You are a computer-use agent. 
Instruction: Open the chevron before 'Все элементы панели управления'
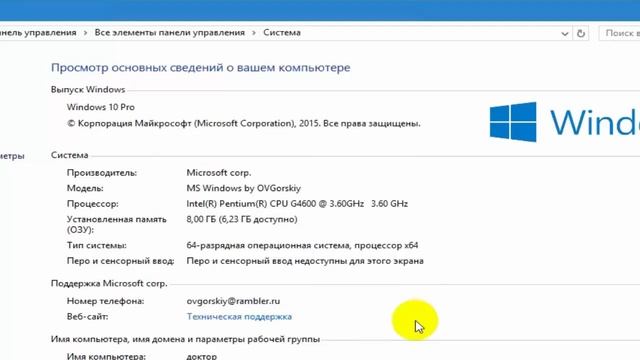pyautogui.click(x=85, y=33)
